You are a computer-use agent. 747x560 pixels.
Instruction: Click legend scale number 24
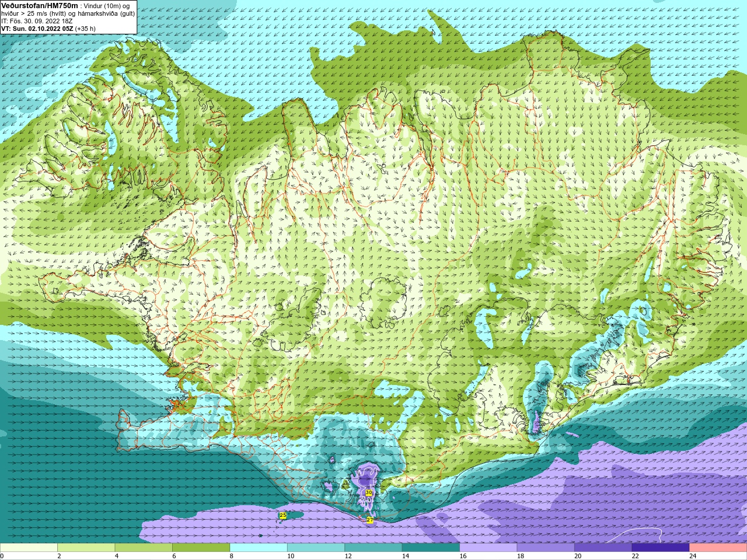point(693,556)
